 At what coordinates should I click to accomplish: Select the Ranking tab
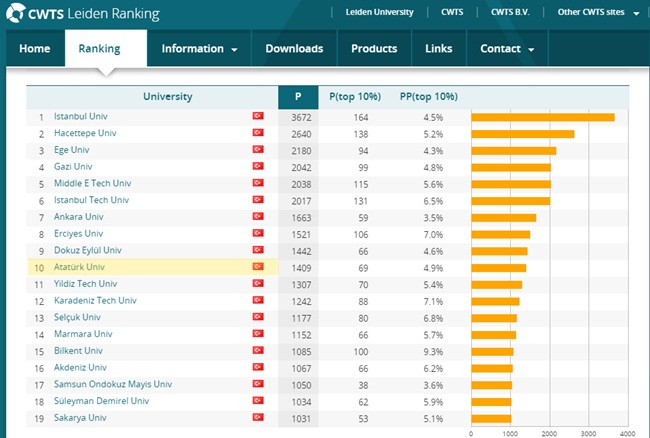point(106,48)
